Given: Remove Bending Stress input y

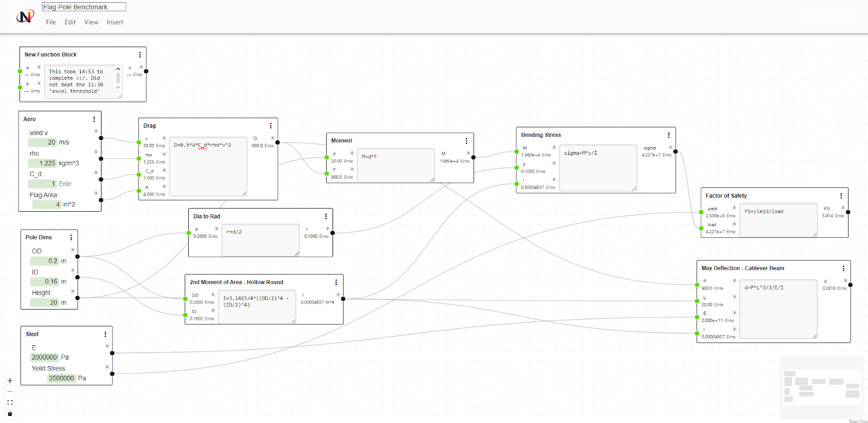Looking at the screenshot, I should tap(554, 163).
